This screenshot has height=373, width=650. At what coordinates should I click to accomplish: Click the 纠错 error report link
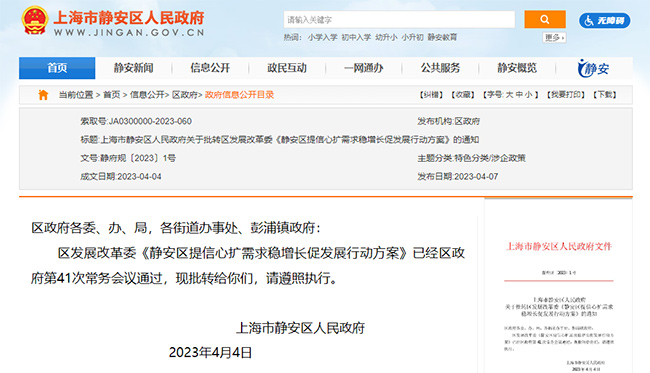coord(431,95)
